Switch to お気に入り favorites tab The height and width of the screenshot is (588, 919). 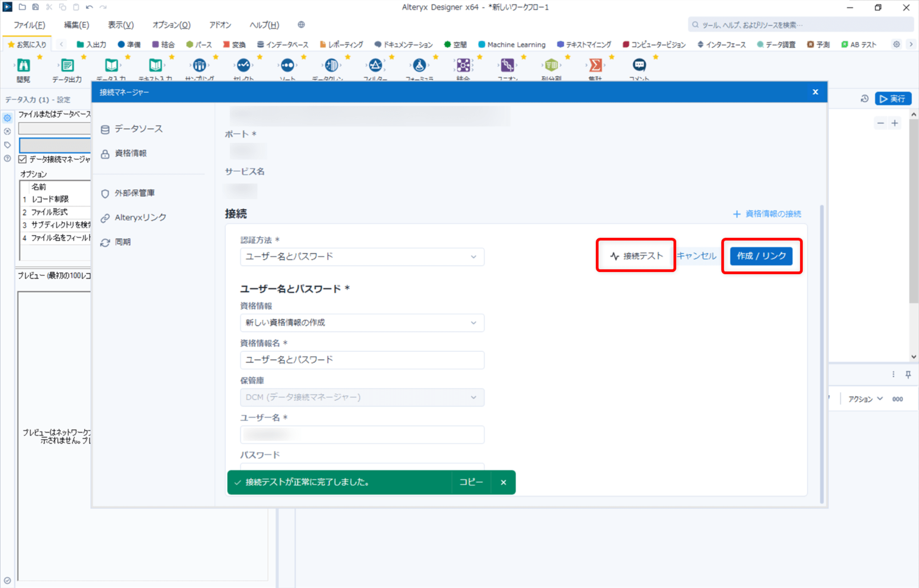pyautogui.click(x=27, y=45)
